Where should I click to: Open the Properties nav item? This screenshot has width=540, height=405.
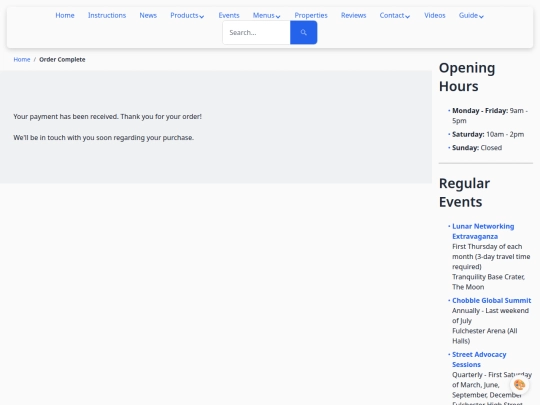(311, 15)
